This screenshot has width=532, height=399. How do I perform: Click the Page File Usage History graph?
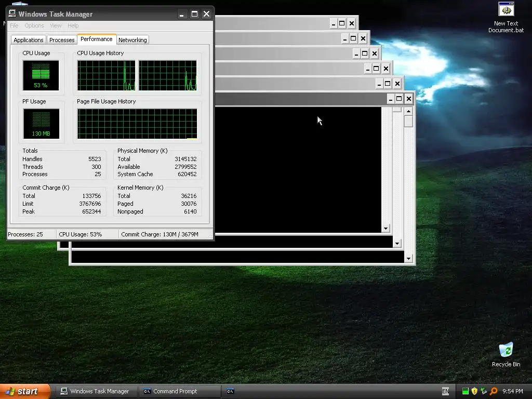pyautogui.click(x=137, y=124)
